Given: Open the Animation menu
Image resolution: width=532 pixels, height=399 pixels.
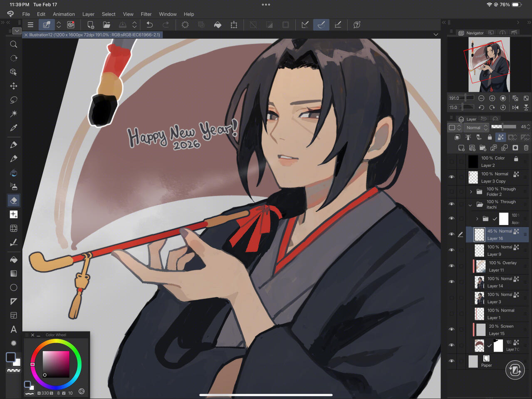Looking at the screenshot, I should 64,14.
